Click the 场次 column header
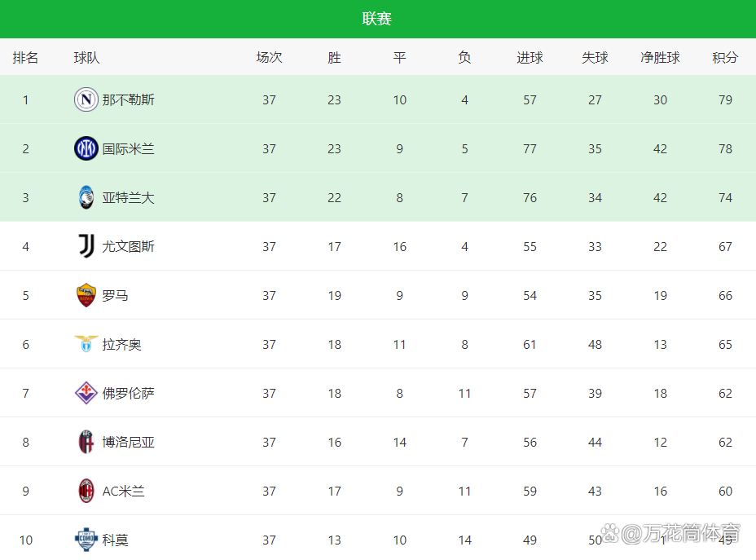 point(269,57)
